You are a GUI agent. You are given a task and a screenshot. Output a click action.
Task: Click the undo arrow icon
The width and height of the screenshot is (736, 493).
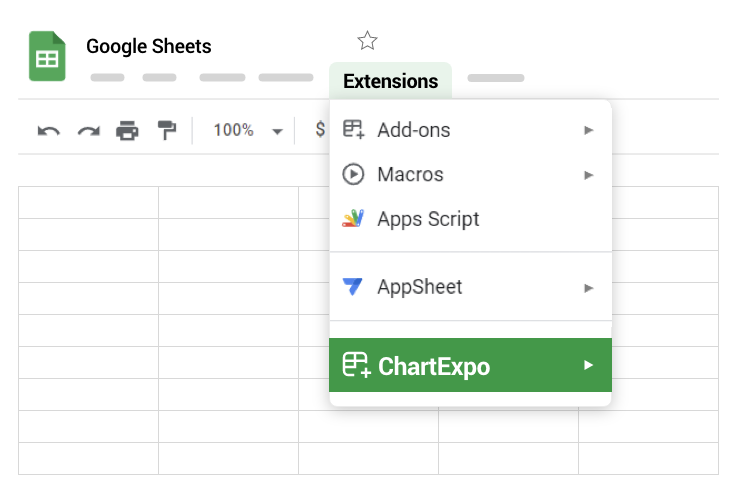coord(49,131)
